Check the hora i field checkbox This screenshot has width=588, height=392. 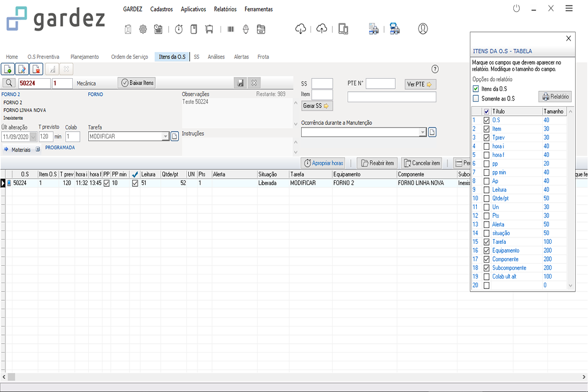486,146
